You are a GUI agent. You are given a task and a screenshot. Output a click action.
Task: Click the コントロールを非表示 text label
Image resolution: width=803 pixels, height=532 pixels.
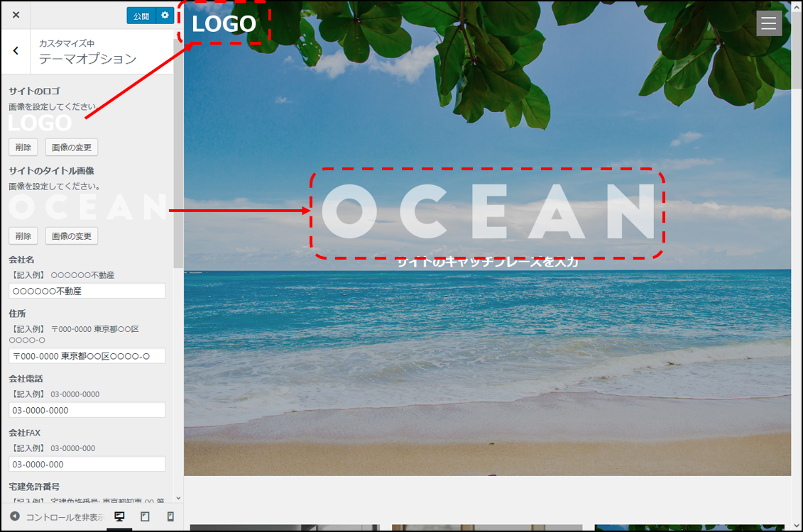click(x=65, y=517)
